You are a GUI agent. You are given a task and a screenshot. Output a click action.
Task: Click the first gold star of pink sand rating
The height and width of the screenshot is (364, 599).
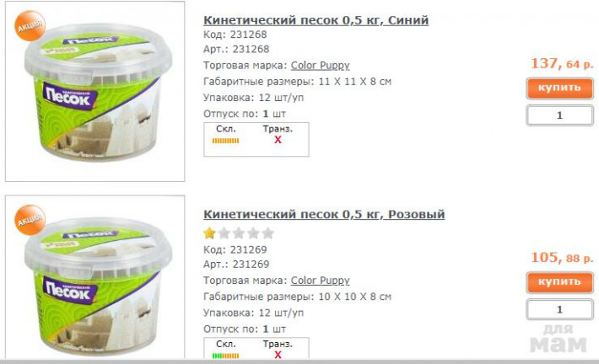click(209, 233)
